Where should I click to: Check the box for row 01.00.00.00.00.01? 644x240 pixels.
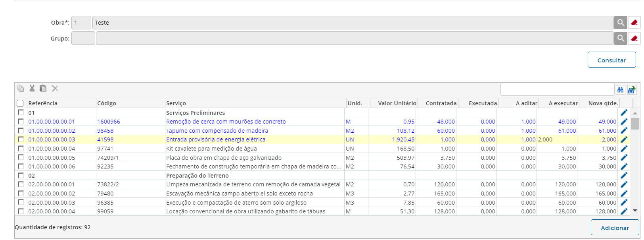(x=21, y=122)
